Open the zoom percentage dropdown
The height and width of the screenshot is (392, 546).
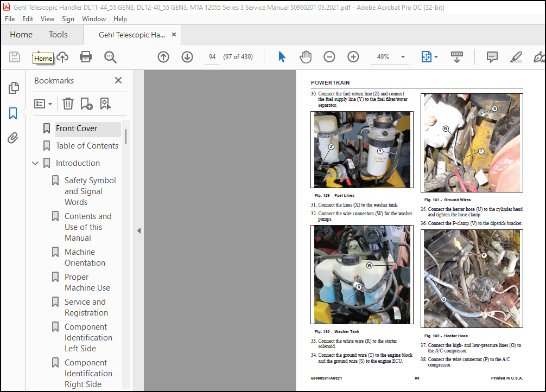pyautogui.click(x=403, y=57)
